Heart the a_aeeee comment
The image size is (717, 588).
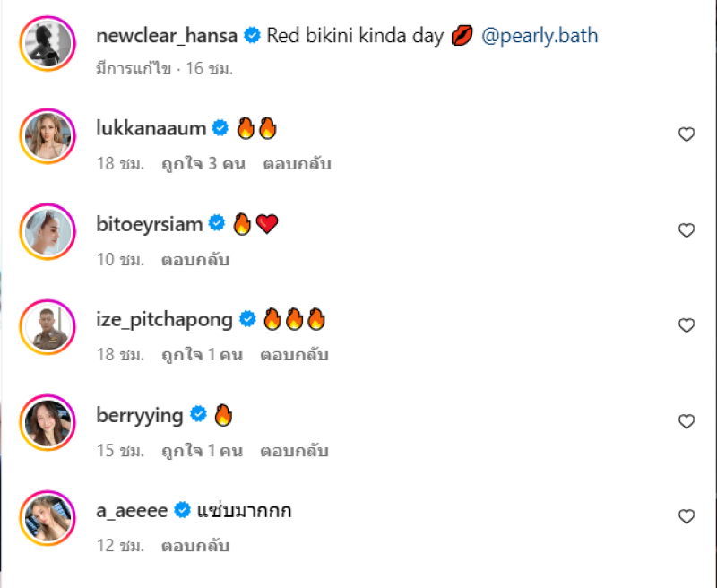click(687, 516)
